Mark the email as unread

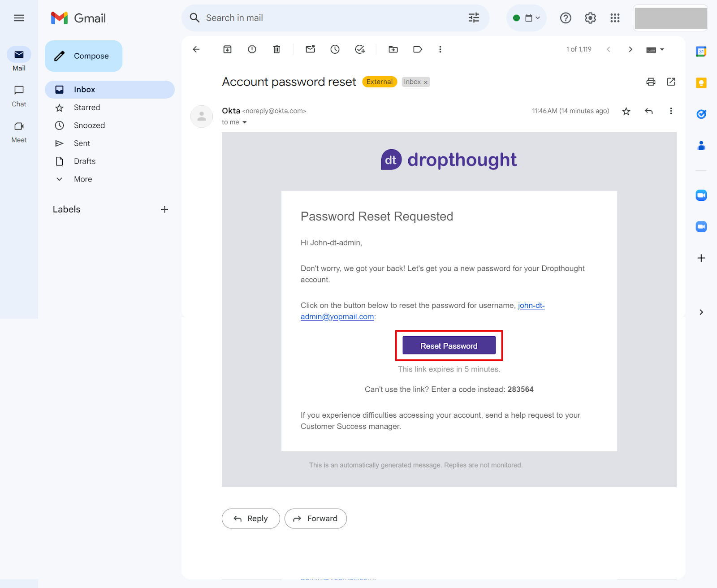coord(310,49)
